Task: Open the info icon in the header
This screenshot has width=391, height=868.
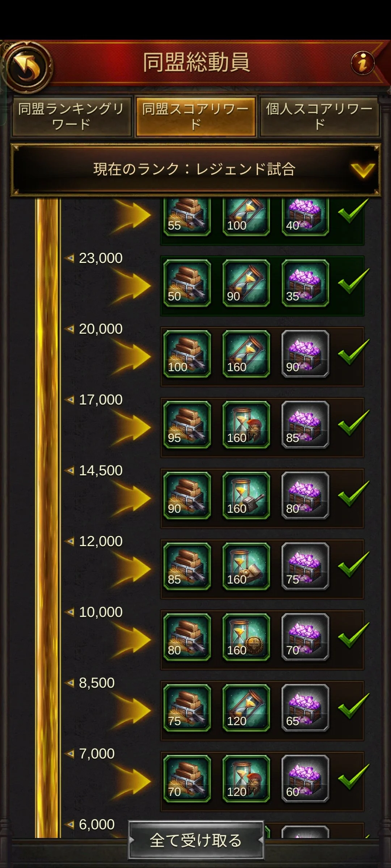Action: click(362, 63)
